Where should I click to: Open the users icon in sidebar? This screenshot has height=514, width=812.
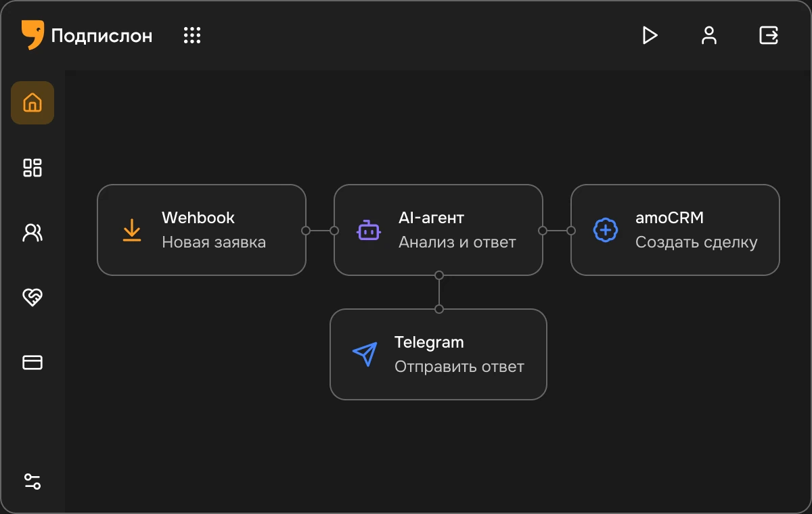coord(32,233)
